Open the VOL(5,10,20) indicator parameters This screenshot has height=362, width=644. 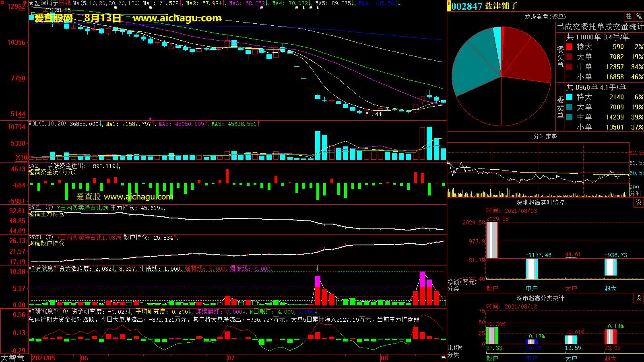point(47,124)
